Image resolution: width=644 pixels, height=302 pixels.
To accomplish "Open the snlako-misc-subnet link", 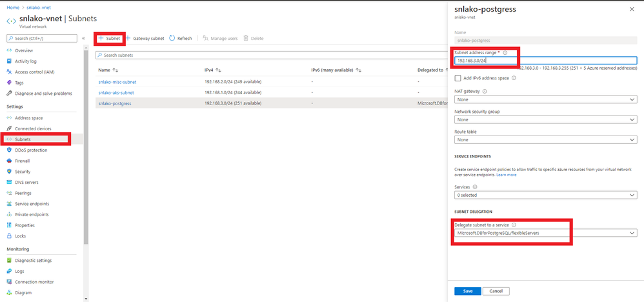I will tap(117, 82).
